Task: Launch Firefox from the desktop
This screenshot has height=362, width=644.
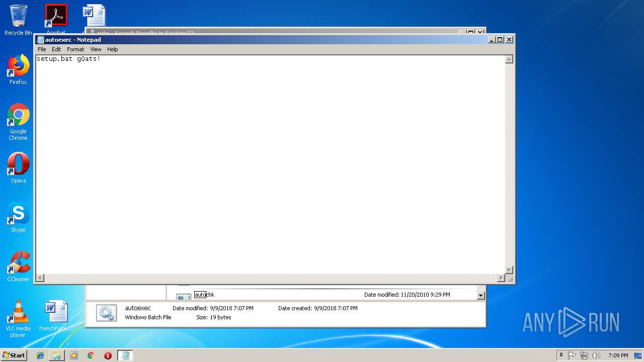Action: point(18,69)
